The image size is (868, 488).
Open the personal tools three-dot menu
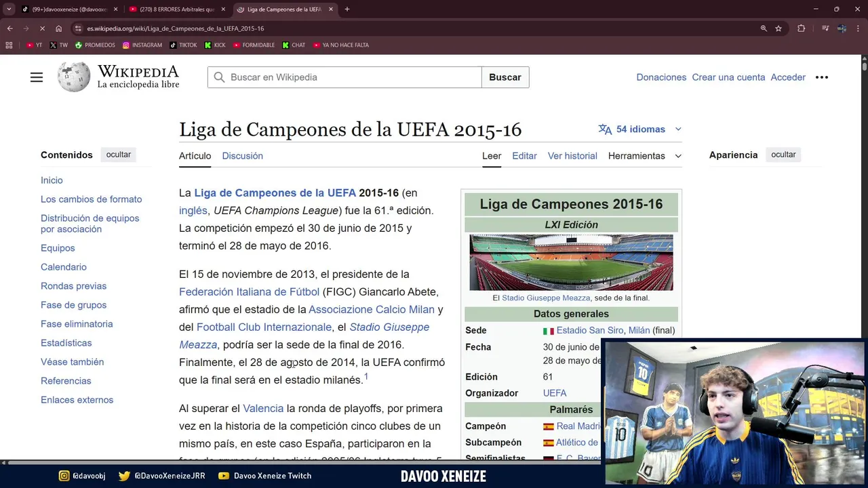tap(822, 77)
